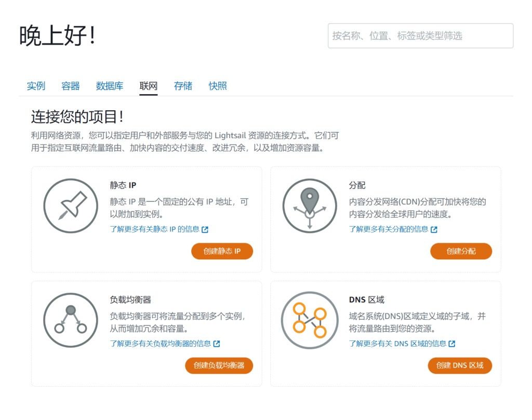Click the load balancer nodes icon
This screenshot has height=420, width=532.
[71, 320]
